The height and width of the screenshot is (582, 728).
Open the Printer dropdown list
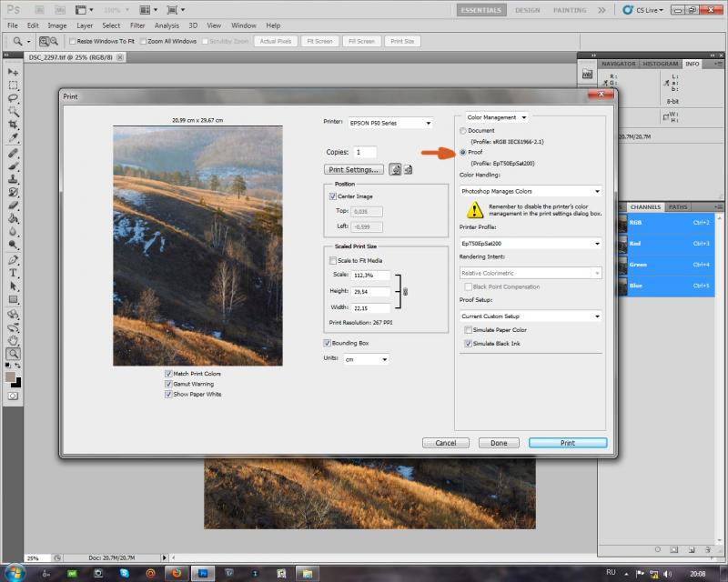(390, 123)
